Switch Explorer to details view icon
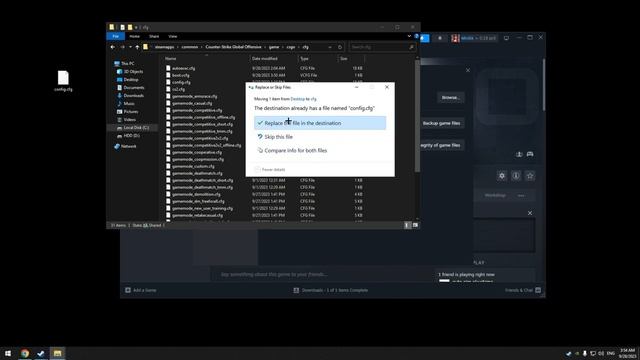 click(407, 225)
